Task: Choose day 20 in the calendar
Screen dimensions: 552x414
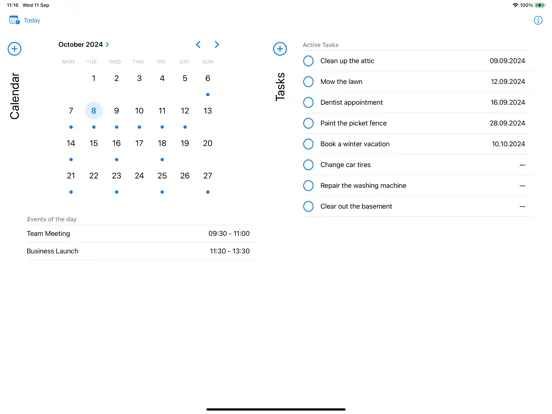Action: [208, 143]
